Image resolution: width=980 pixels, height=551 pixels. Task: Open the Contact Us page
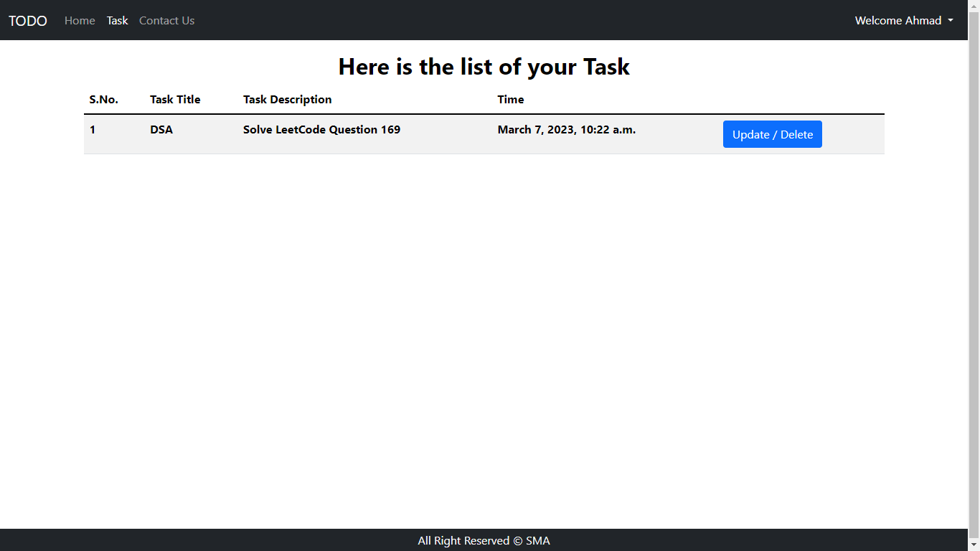click(166, 21)
